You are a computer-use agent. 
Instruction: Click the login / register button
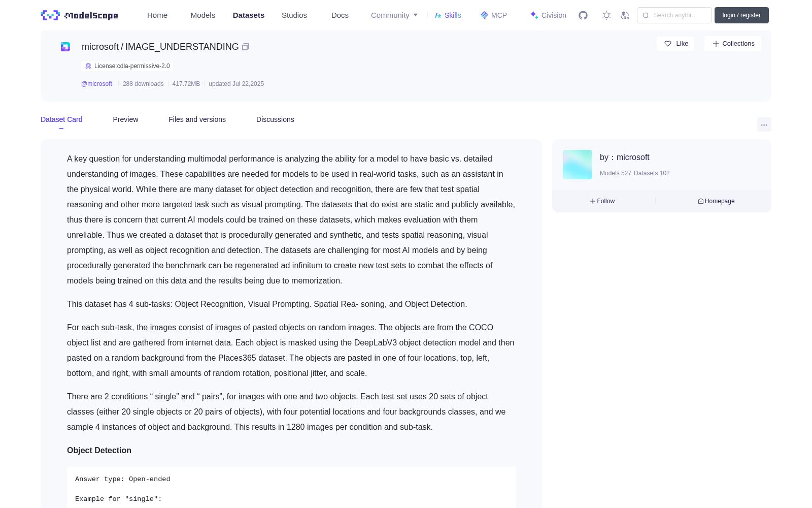click(x=741, y=15)
